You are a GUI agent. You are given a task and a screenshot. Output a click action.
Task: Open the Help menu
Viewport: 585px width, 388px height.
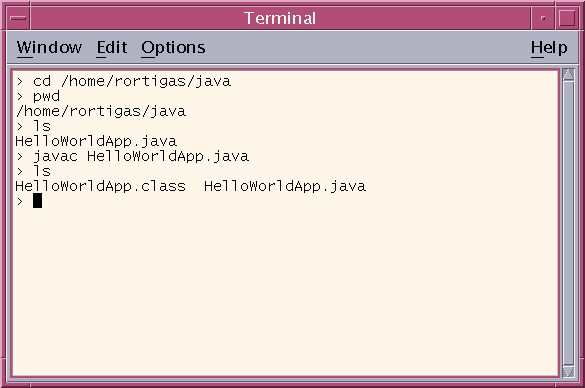pyautogui.click(x=549, y=48)
